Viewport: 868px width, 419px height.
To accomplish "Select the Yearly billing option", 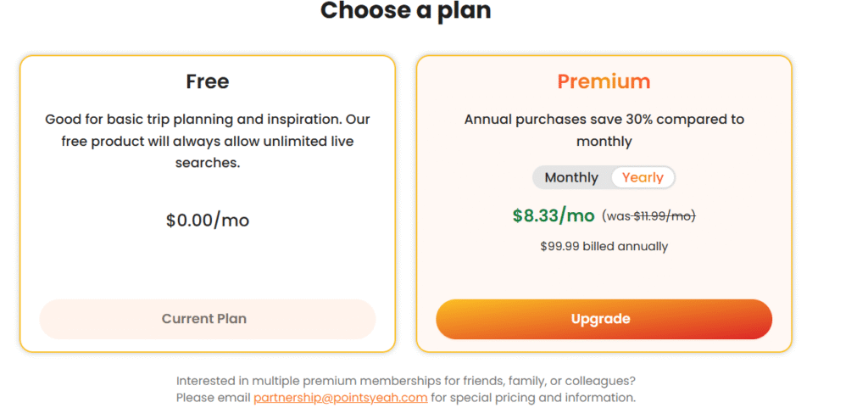I will (643, 177).
